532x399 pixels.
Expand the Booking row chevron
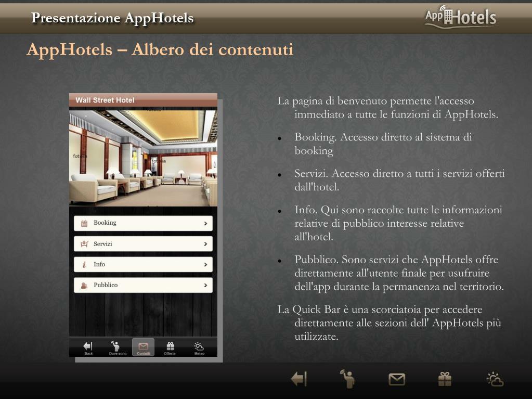point(205,223)
